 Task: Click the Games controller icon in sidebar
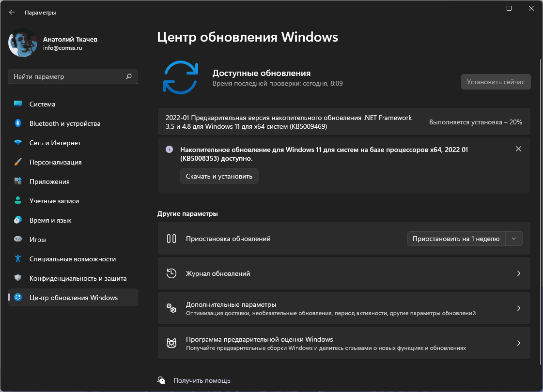point(18,240)
